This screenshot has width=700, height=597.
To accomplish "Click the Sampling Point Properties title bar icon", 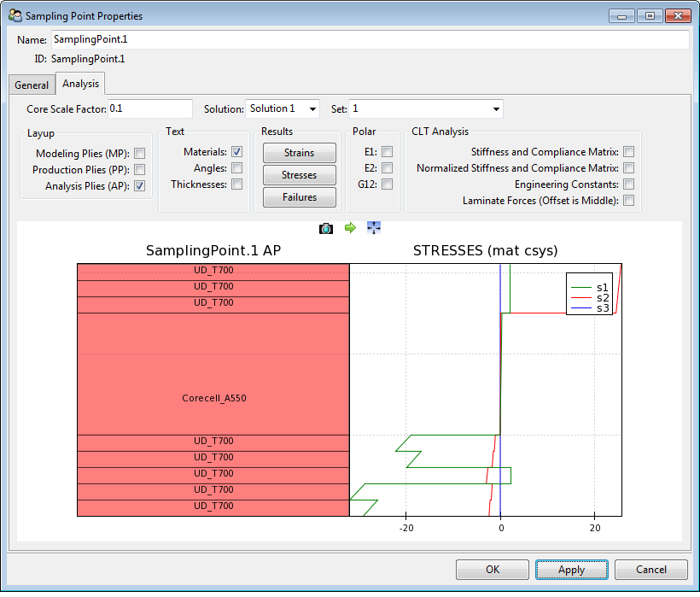I will [15, 15].
